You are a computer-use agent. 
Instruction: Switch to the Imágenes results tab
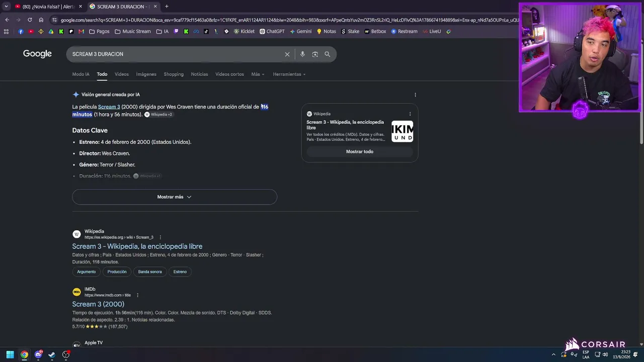coord(146,74)
